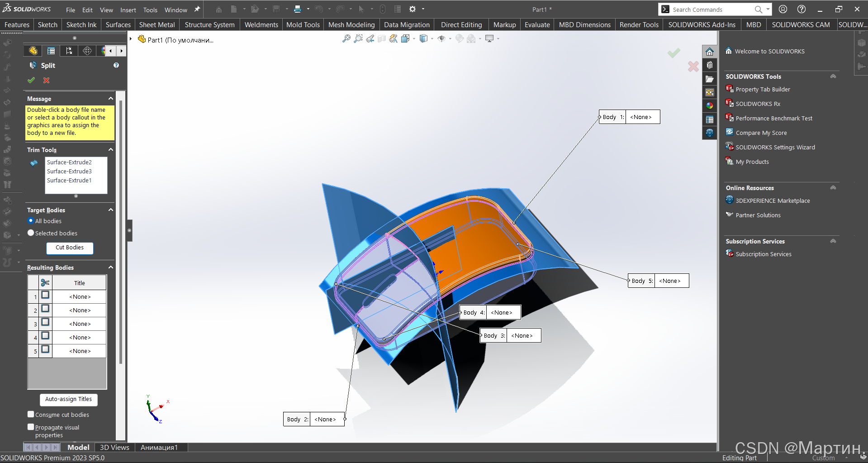Image resolution: width=868 pixels, height=463 pixels.
Task: Switch to the 3D Views tab
Action: pos(114,447)
